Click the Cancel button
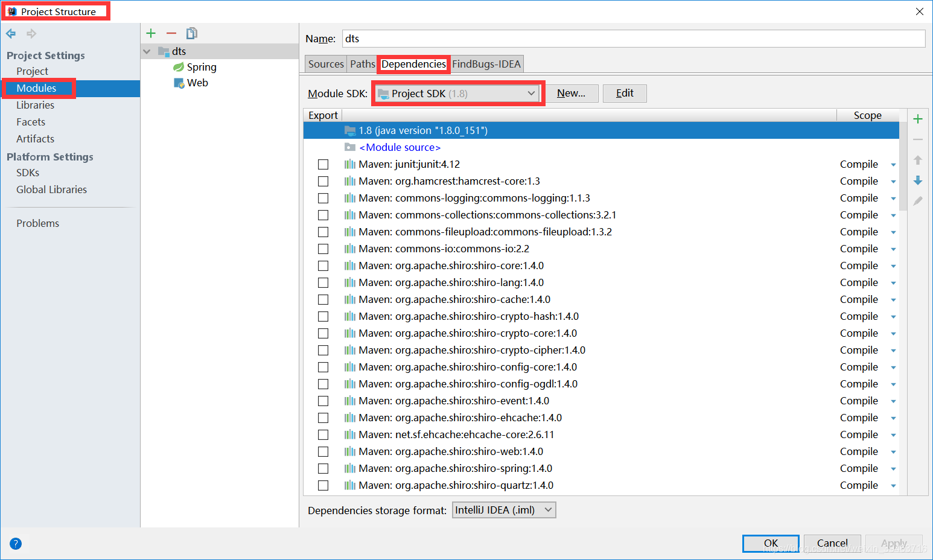The height and width of the screenshot is (560, 933). (832, 543)
